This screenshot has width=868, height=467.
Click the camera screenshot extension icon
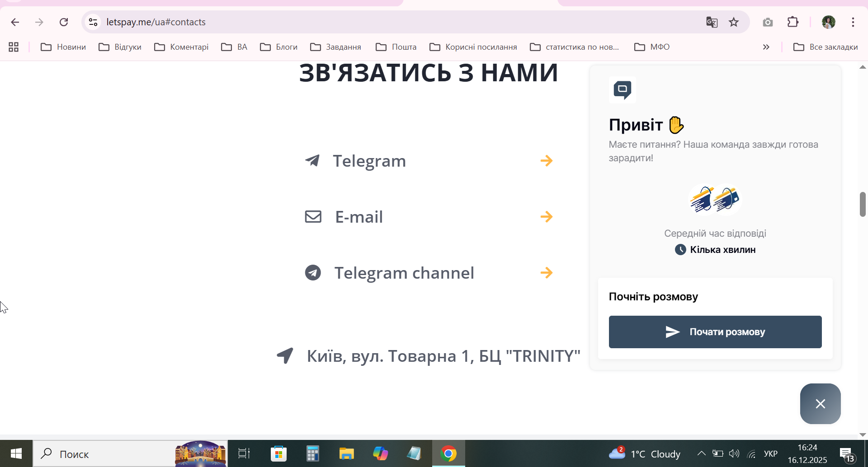coord(768,22)
